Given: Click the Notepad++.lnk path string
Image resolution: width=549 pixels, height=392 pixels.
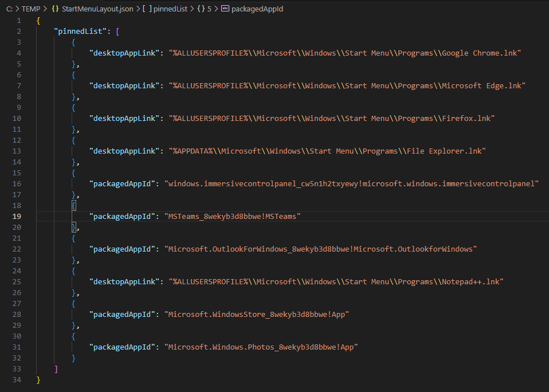Looking at the screenshot, I should tap(336, 281).
